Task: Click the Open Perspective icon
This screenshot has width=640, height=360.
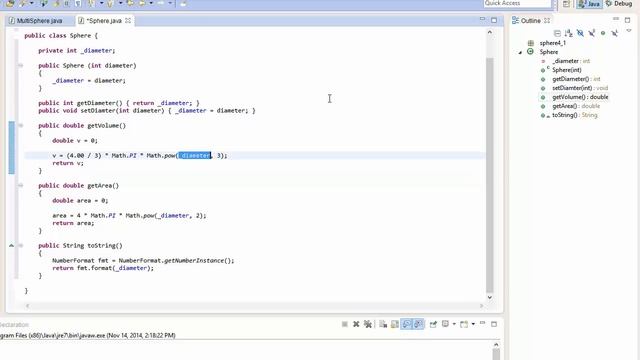Action: coord(567,4)
